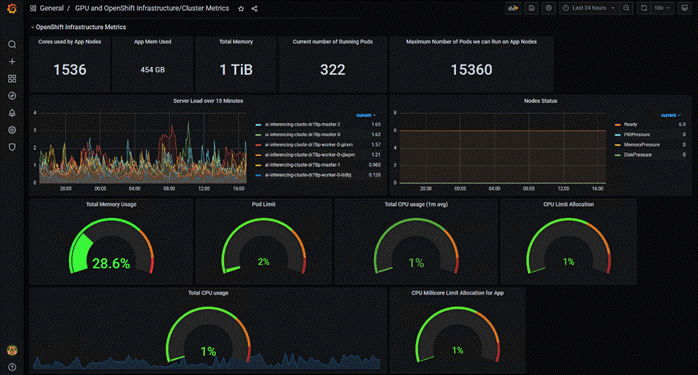Toggle the master-2 series in legend
The width and height of the screenshot is (698, 375).
coord(302,125)
